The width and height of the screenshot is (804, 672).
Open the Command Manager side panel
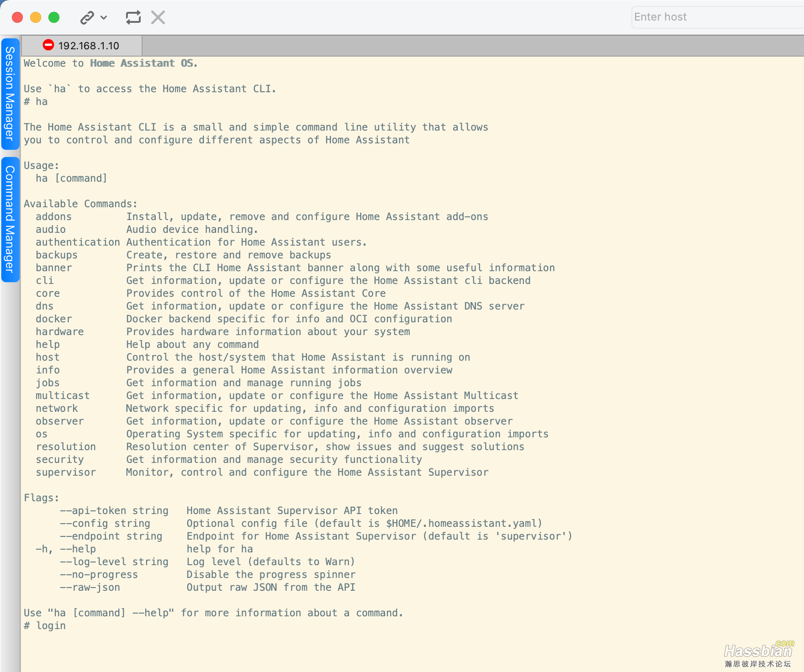(10, 219)
